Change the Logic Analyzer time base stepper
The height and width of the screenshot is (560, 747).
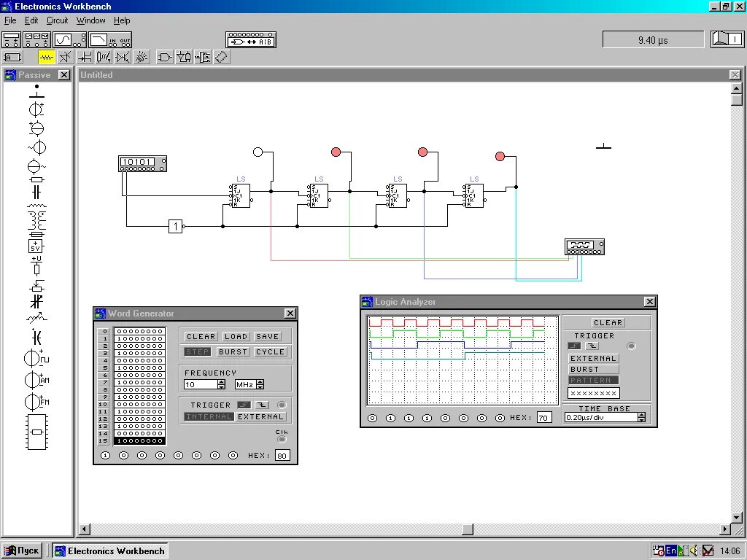coord(642,418)
